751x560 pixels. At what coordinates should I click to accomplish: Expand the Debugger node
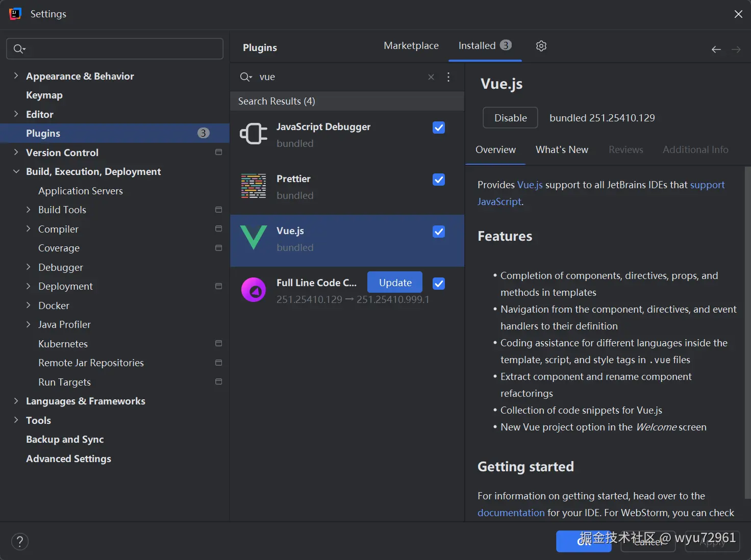pos(28,267)
